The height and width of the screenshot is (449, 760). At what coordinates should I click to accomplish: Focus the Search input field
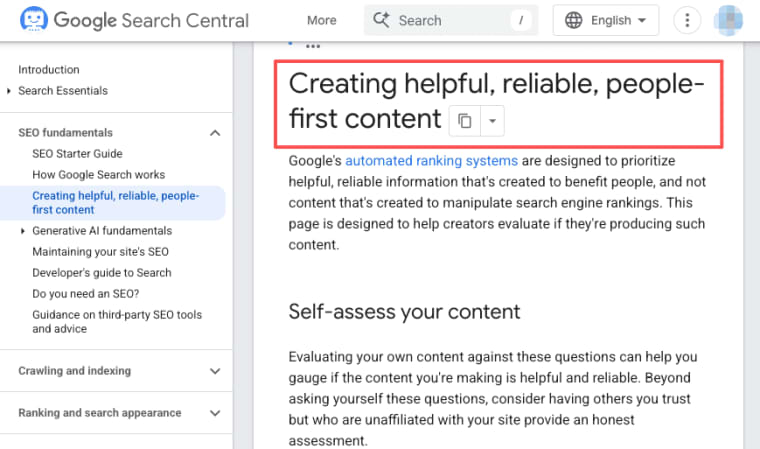tap(451, 20)
